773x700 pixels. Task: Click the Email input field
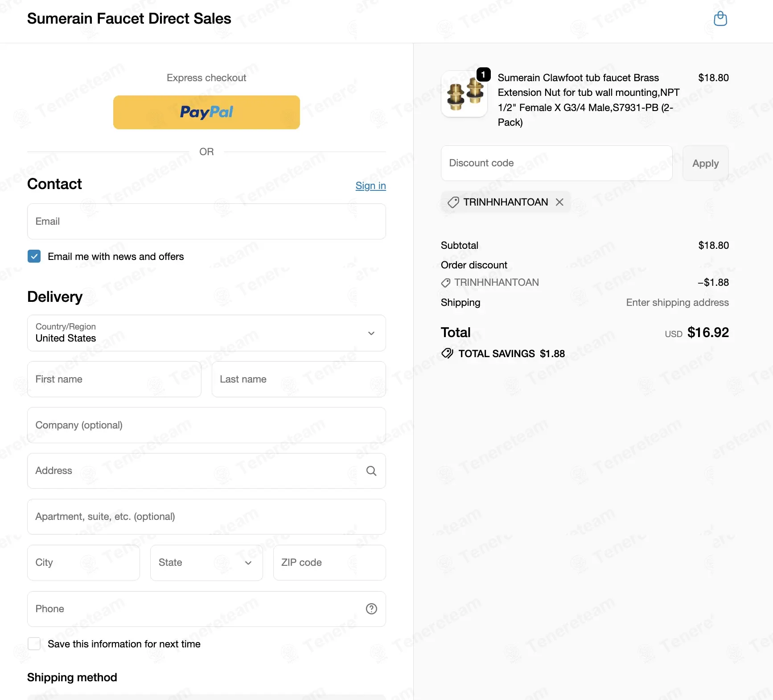pos(206,222)
